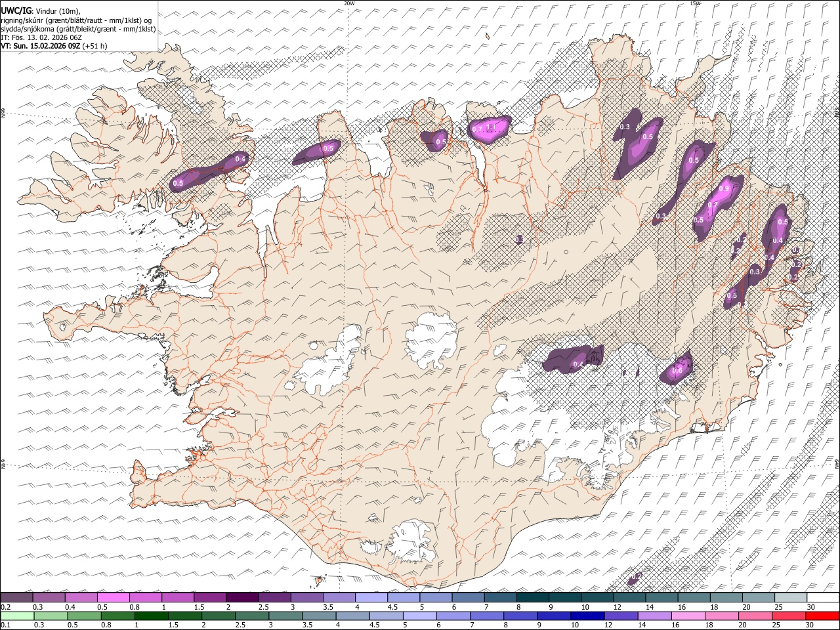
Task: Click upper legend swatch between 1.5 and 2
Action: (210, 597)
